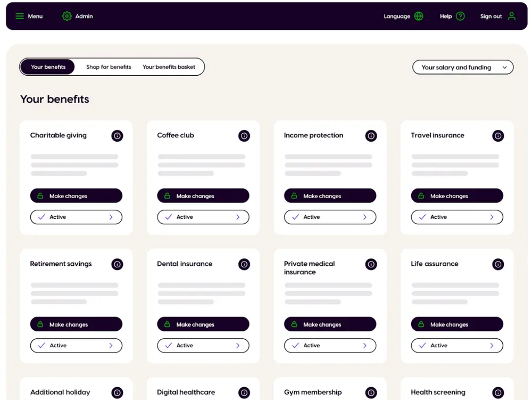Click the Language globe icon
This screenshot has height=400, width=532.
pyautogui.click(x=419, y=16)
